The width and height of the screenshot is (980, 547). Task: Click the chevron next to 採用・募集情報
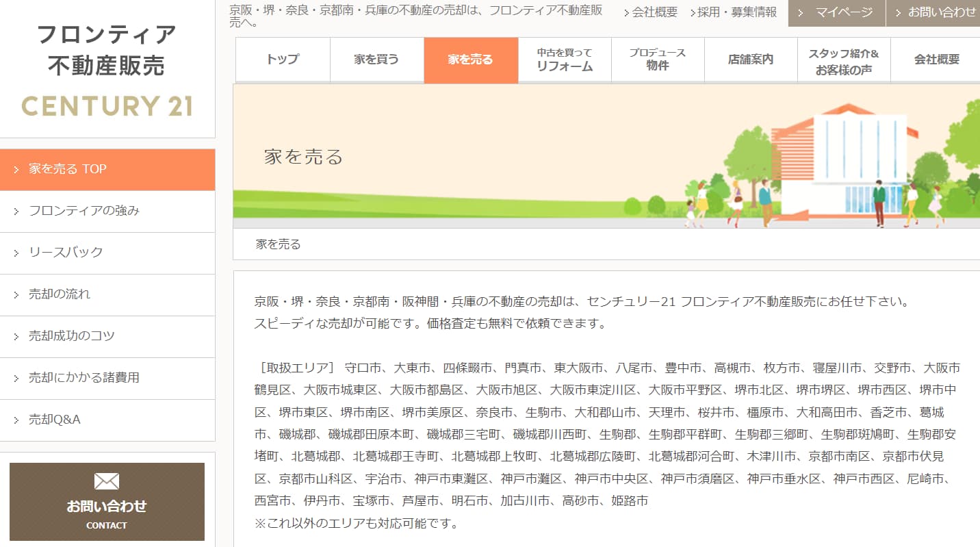pyautogui.click(x=693, y=12)
